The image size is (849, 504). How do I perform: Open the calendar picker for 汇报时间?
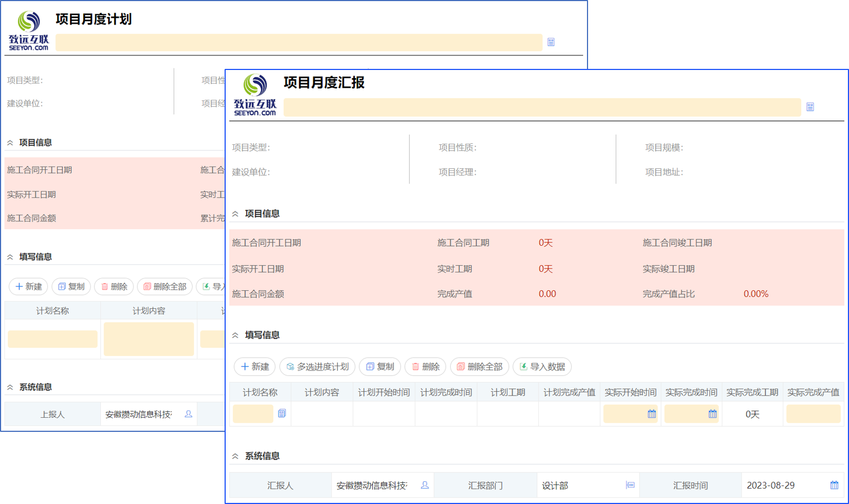point(834,486)
